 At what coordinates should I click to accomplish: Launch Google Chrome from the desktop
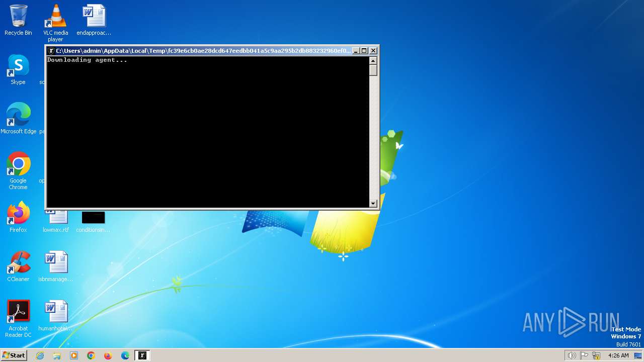coord(18,171)
